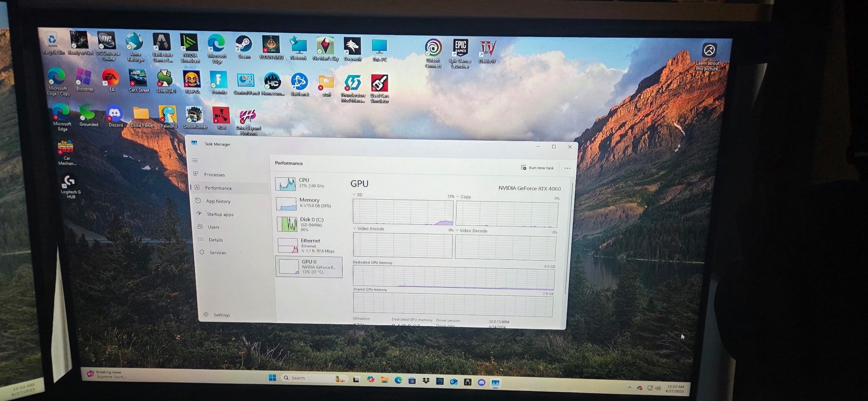Select the SnowRunner desktop icon
This screenshot has height=401, width=868.
[195, 117]
